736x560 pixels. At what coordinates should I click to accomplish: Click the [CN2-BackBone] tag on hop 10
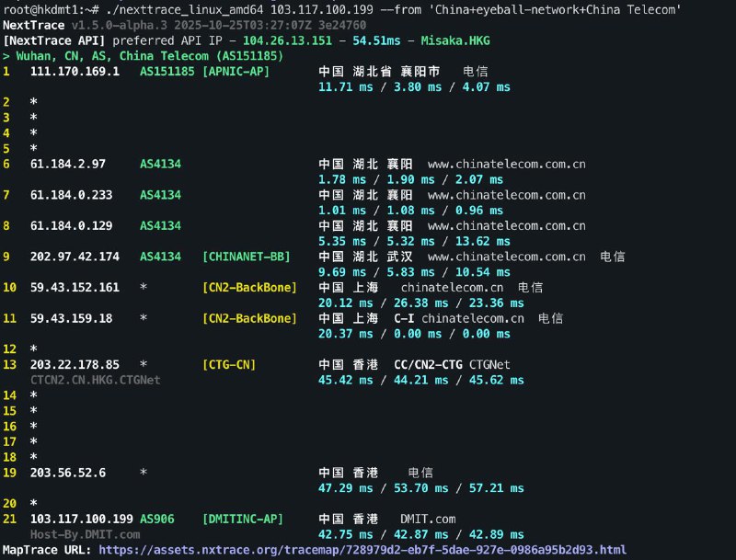point(249,288)
